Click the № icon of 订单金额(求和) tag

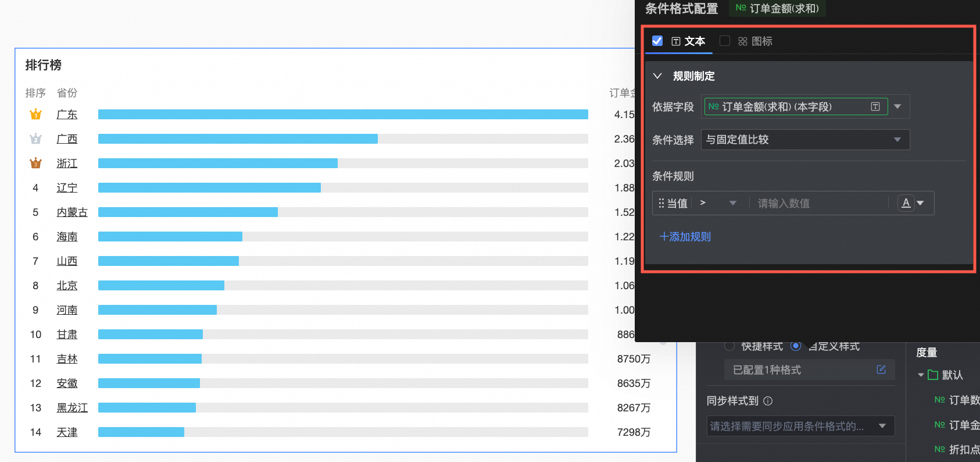pos(741,8)
